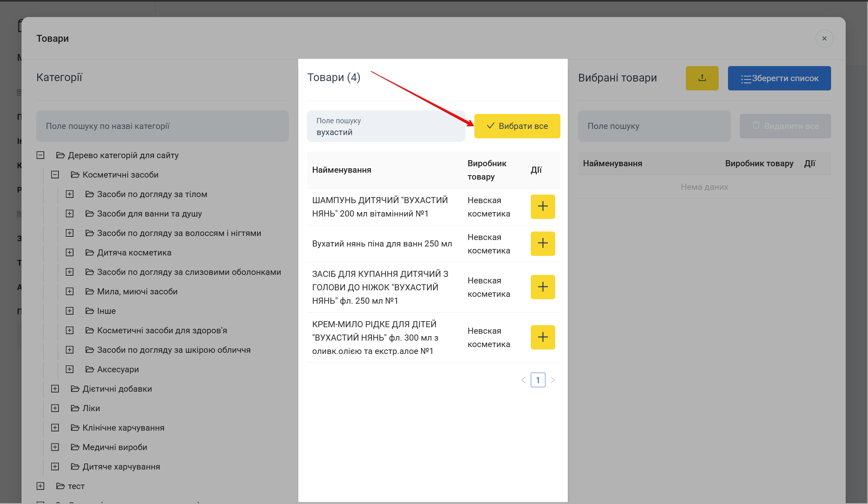The height and width of the screenshot is (504, 868).
Task: Expand the Дієтичні добавки node
Action: [x=55, y=389]
